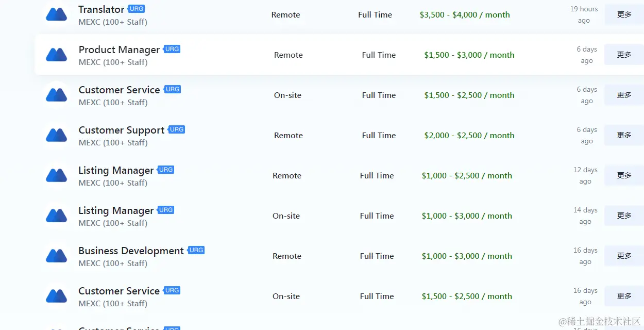Click the URG badge next to Customer Support
Viewport: 644px width, 330px height.
[176, 129]
